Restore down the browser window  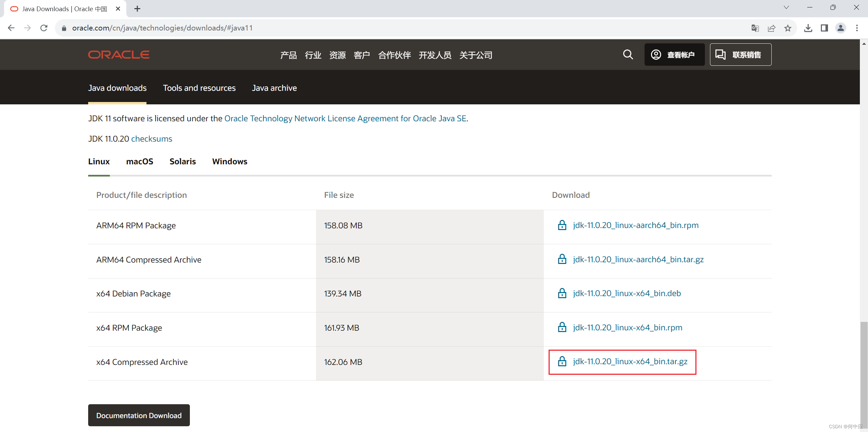(833, 7)
